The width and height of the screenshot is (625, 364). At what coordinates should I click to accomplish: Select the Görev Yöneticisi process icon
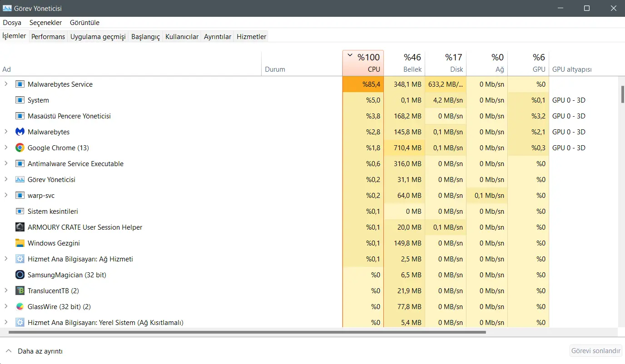click(x=20, y=180)
